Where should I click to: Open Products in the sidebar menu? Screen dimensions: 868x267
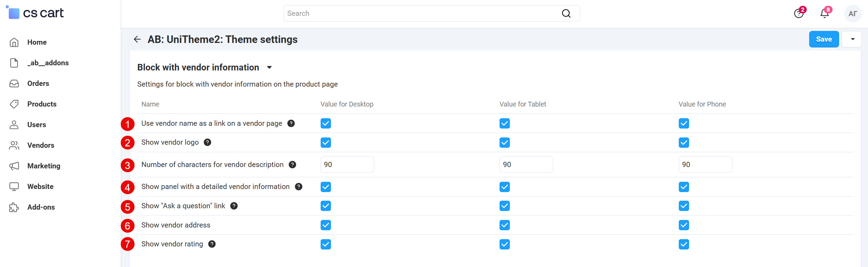(x=42, y=104)
